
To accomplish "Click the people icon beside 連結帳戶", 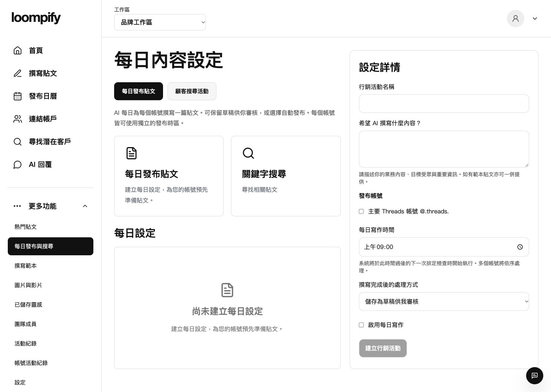I will point(17,119).
